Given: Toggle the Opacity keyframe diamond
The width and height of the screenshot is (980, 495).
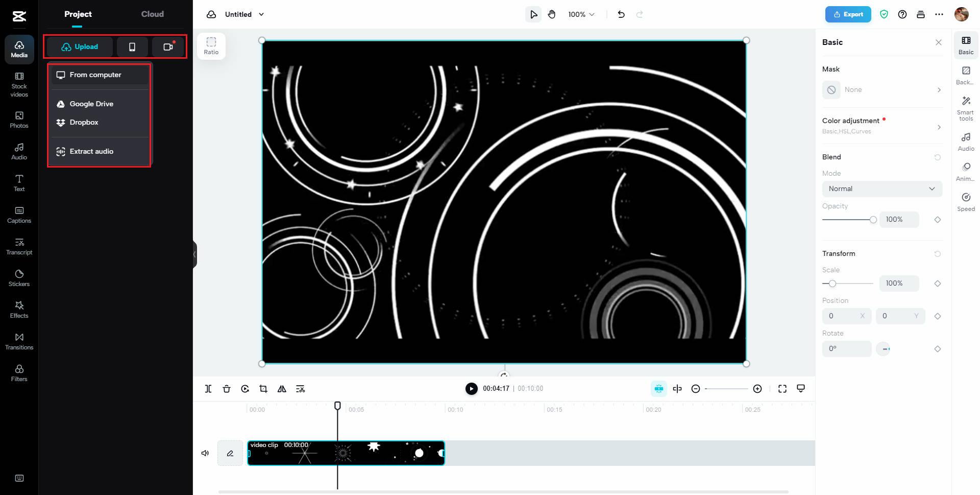Looking at the screenshot, I should tap(938, 220).
